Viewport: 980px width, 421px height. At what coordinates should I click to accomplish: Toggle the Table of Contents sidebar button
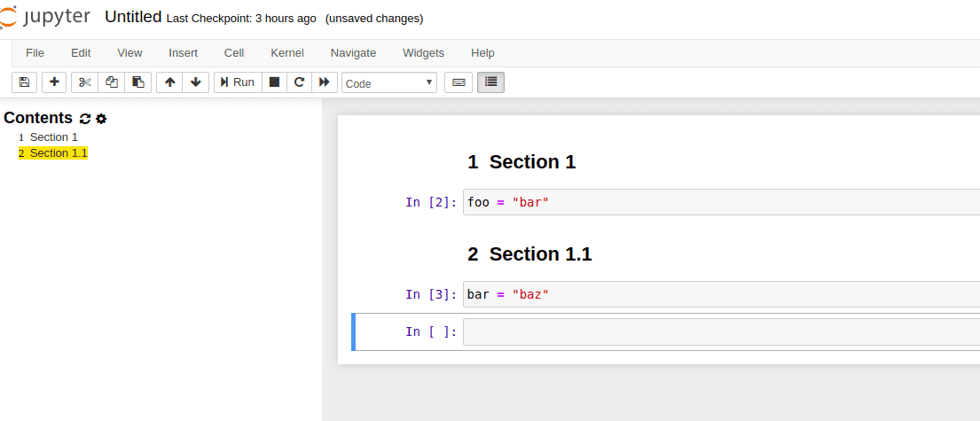coord(490,82)
